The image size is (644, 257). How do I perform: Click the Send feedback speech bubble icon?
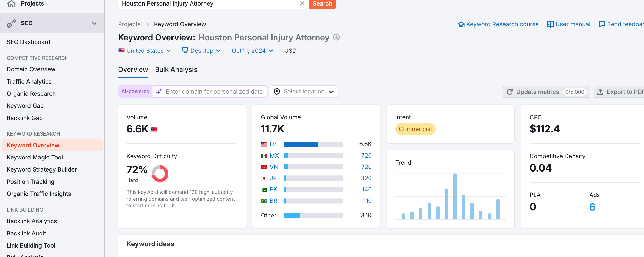(x=602, y=24)
